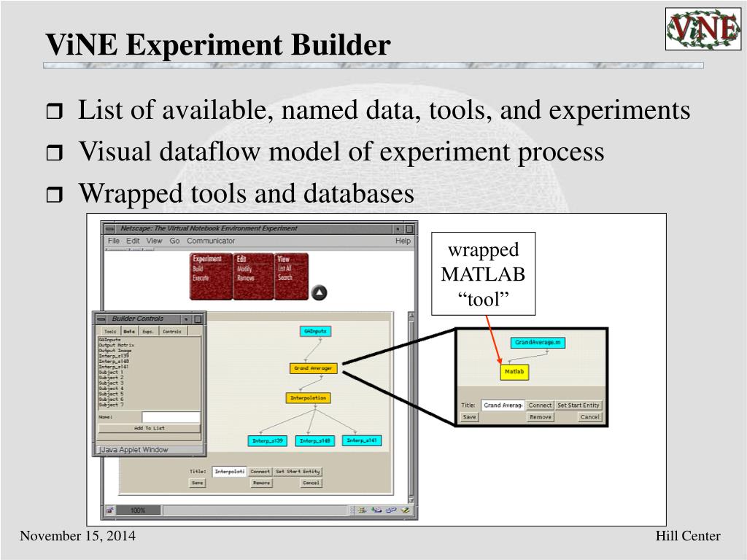Switch to Controls tab in Builder Controls
The height and width of the screenshot is (560, 747).
click(172, 332)
